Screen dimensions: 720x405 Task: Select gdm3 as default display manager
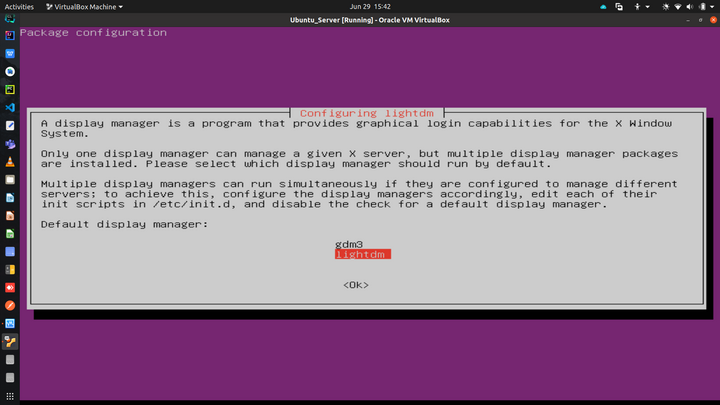tap(349, 244)
